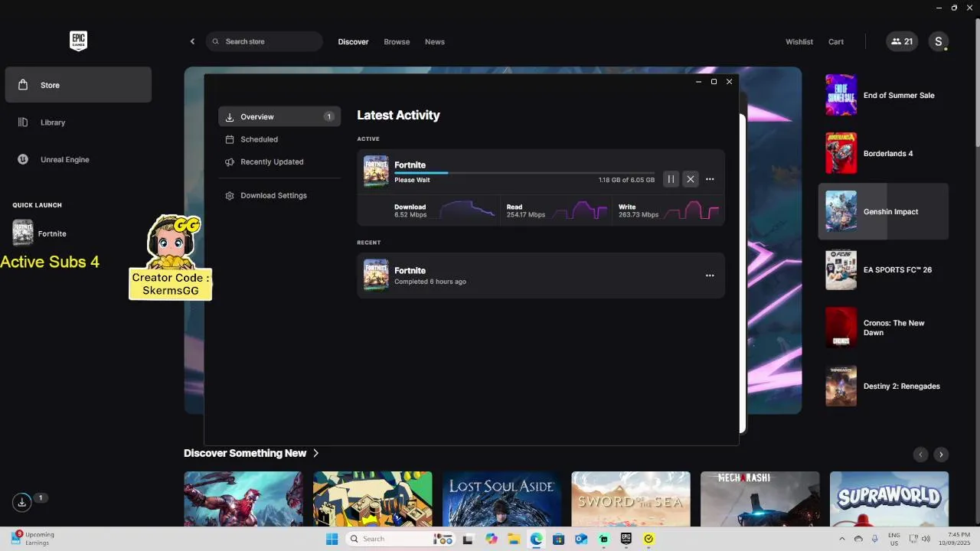
Task: Open the Mecharashi game card
Action: click(x=760, y=499)
